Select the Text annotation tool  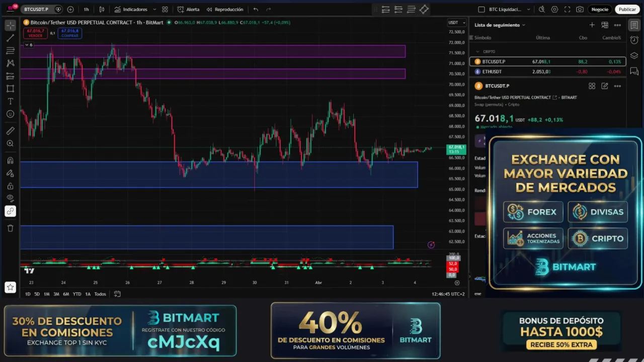10,101
